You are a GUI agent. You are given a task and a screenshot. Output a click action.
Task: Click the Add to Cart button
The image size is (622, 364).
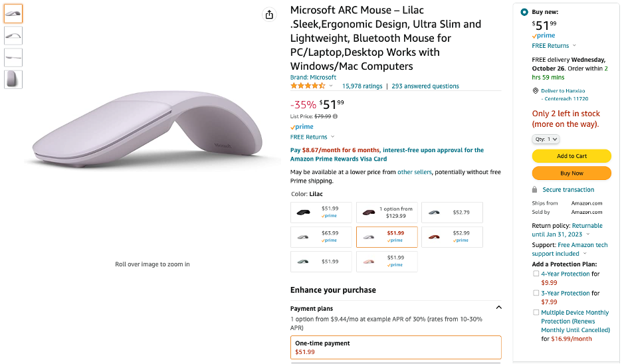click(x=571, y=156)
